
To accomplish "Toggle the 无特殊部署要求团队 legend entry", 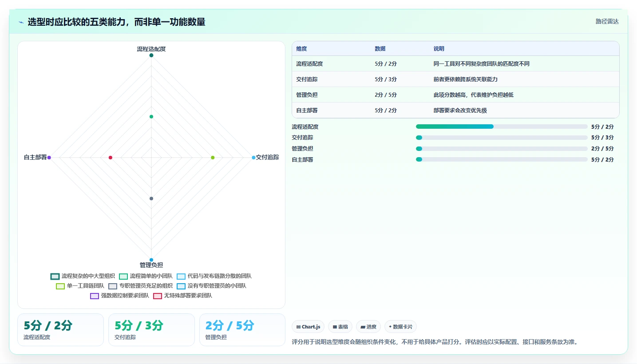I will tap(182, 296).
